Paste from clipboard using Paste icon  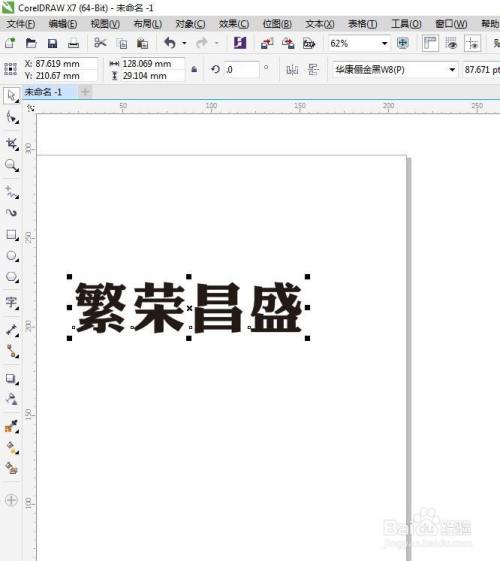tap(142, 43)
